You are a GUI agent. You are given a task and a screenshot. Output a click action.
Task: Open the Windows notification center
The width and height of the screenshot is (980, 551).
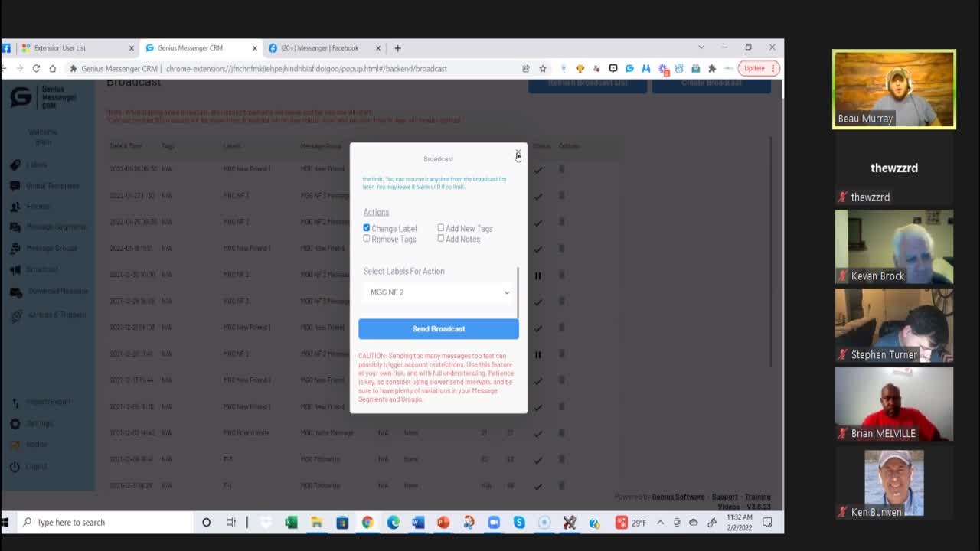(767, 522)
